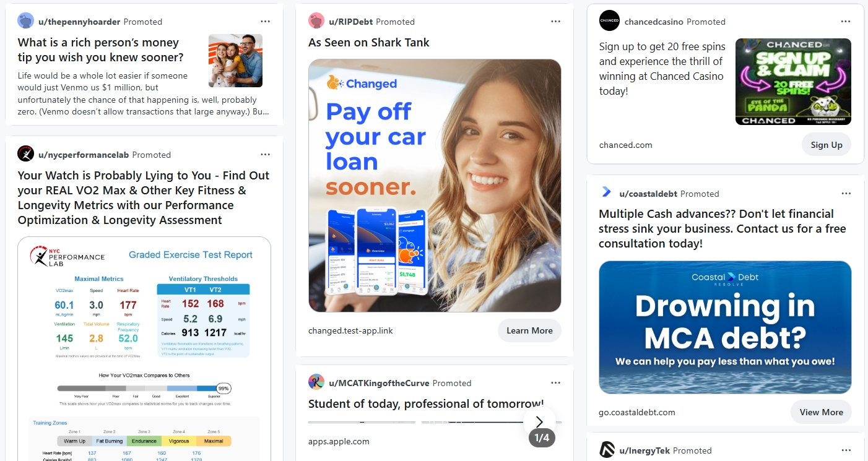Click the View More button
Screen dimensions: 868x461
tap(821, 412)
